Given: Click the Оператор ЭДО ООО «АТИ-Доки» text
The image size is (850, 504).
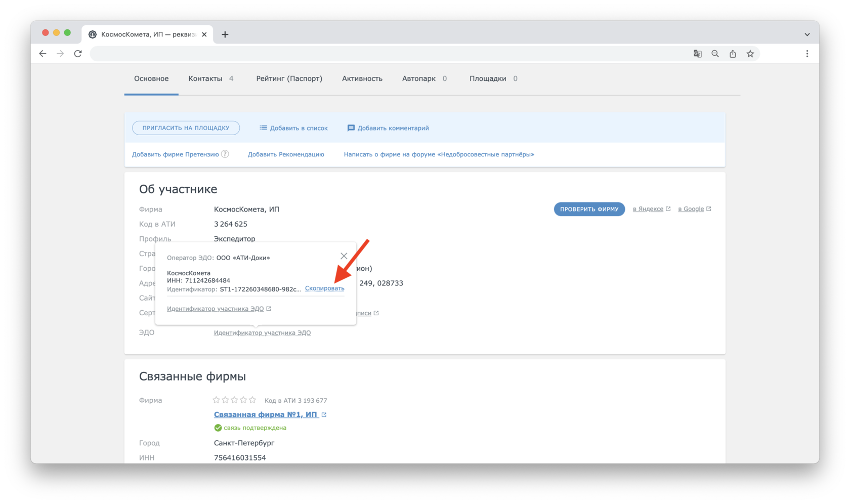Looking at the screenshot, I should click(218, 258).
